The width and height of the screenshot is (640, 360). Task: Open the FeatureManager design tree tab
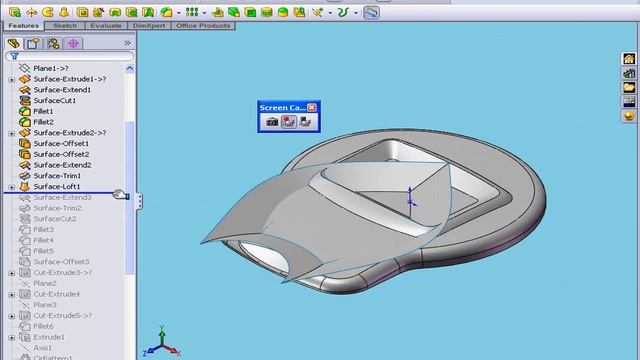coord(13,43)
